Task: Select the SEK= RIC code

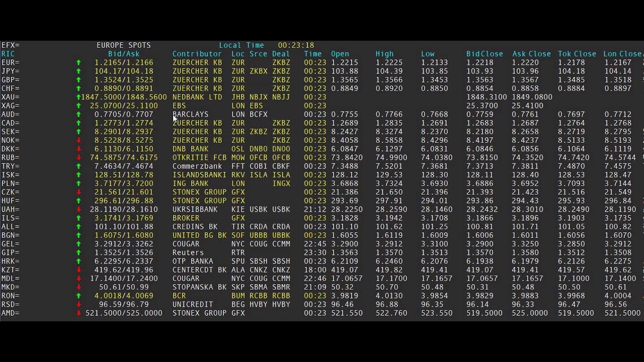Action: 11,132
